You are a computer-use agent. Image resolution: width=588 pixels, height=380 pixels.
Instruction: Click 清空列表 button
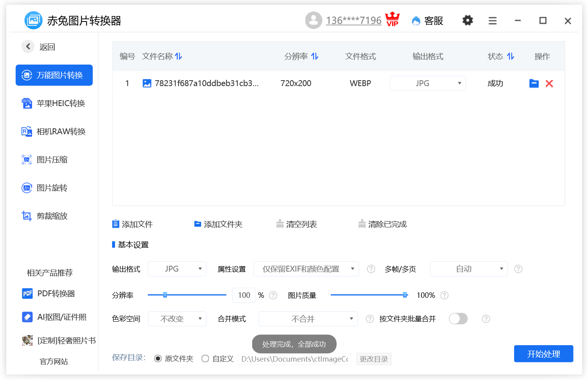(297, 224)
